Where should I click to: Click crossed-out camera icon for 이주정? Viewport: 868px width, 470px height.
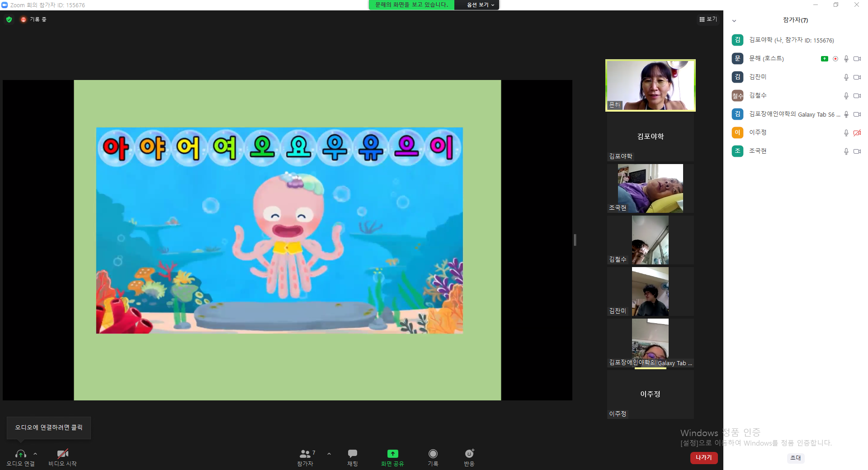point(857,133)
